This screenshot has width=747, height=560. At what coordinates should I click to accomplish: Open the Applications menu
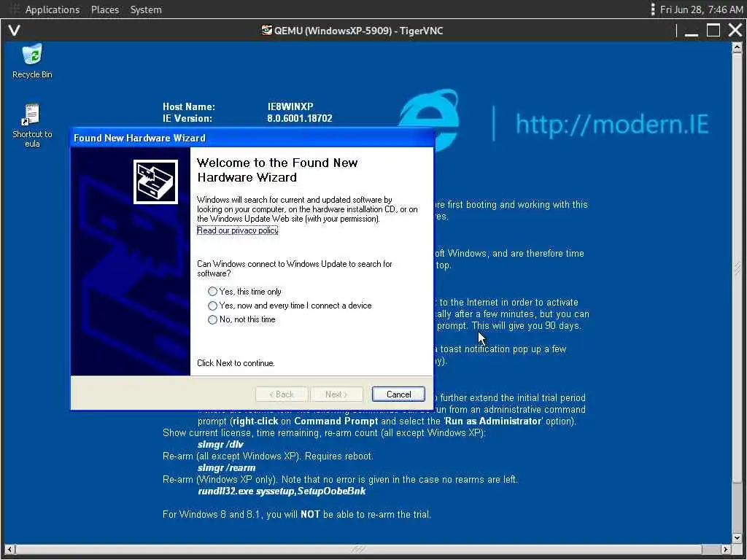coord(52,9)
